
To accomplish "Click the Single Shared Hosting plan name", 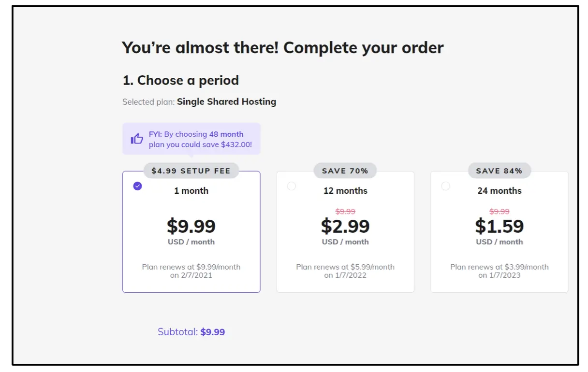I will [x=226, y=101].
